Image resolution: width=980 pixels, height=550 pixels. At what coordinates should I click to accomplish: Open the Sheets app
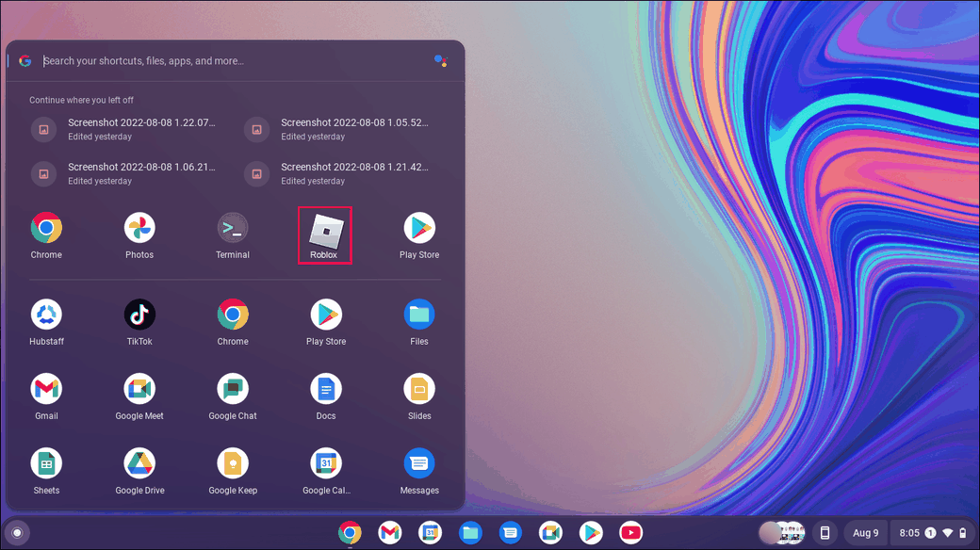[46, 464]
